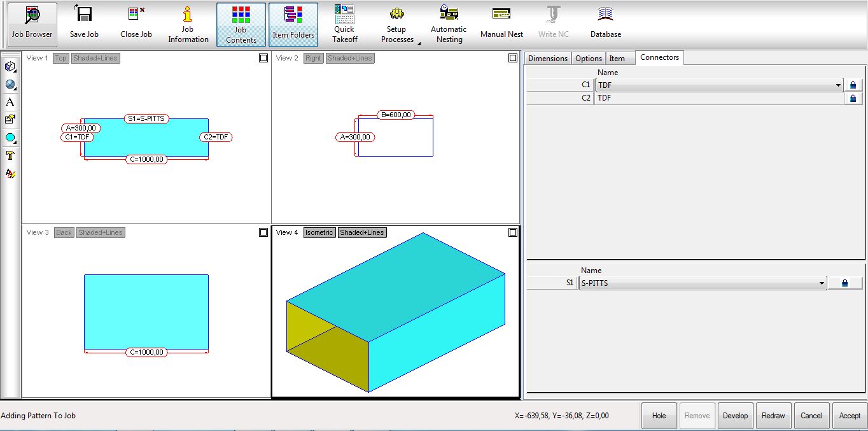This screenshot has height=431, width=868.
Task: Maximize View 2 using its corner box
Action: (513, 58)
